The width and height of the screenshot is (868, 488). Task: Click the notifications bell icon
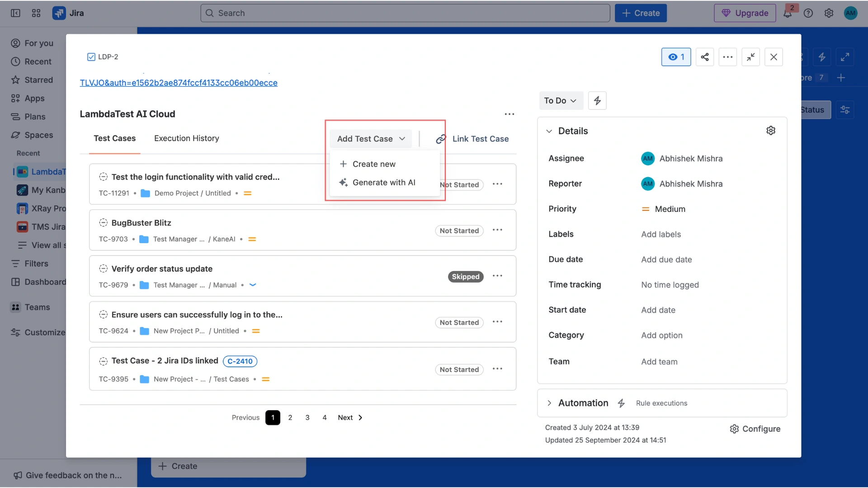click(787, 13)
